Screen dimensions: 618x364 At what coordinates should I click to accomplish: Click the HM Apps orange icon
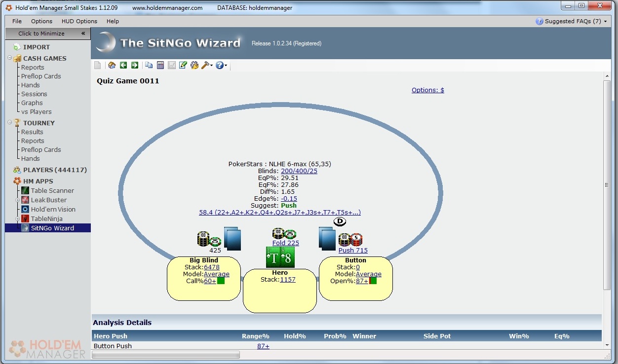pyautogui.click(x=17, y=181)
